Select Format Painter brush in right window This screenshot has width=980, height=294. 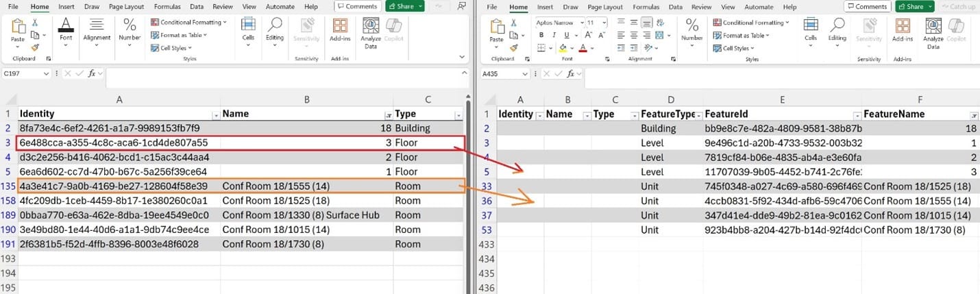pyautogui.click(x=514, y=47)
